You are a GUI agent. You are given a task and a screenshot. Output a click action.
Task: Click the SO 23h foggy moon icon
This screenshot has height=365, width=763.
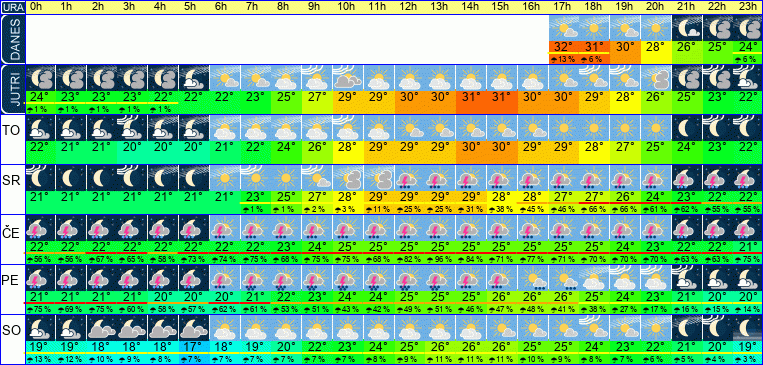point(748,328)
